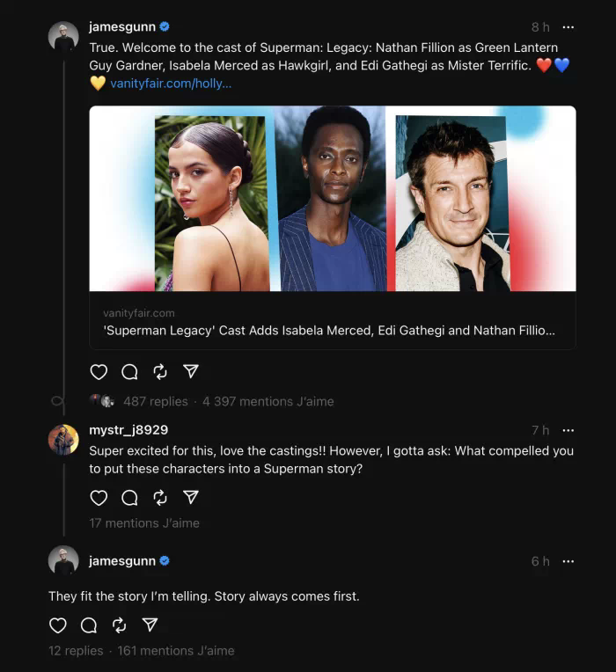Open mystr_j8929's profile picture
Screen dimensions: 616x672
click(63, 439)
